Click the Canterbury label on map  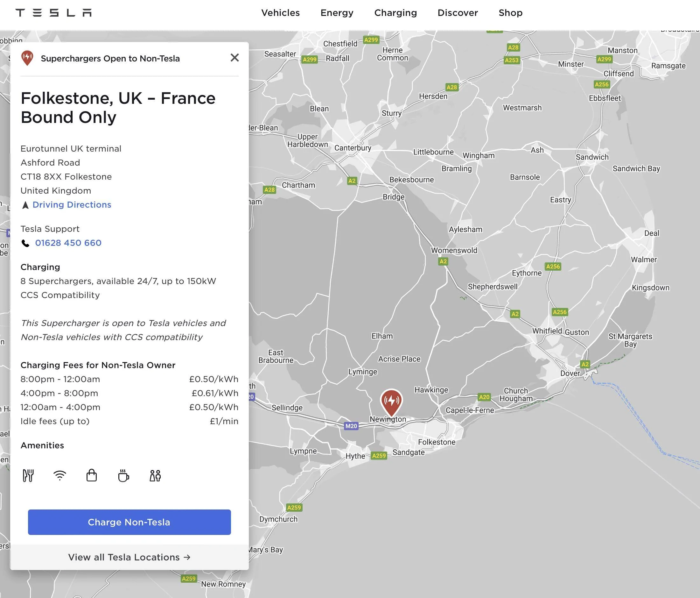353,148
